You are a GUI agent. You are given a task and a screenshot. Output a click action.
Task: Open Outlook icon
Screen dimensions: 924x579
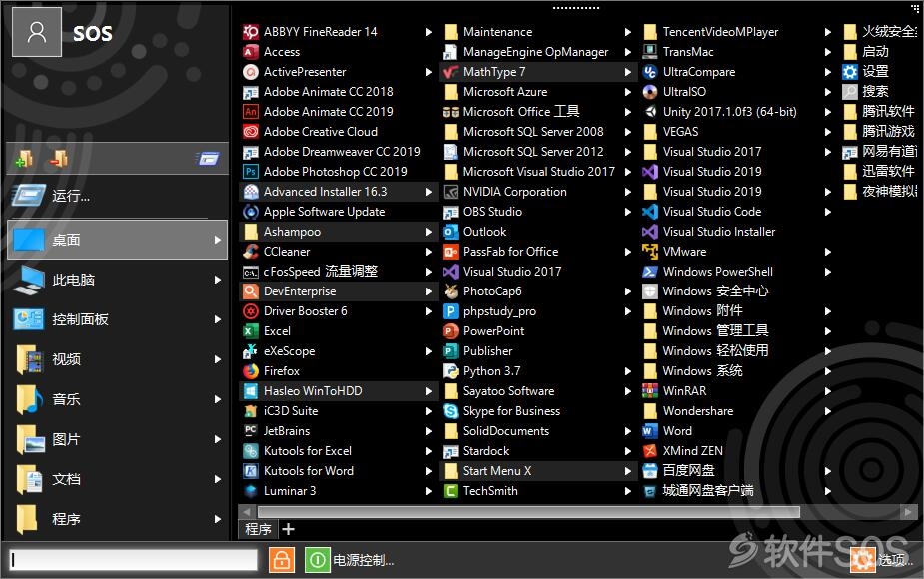[x=451, y=232]
